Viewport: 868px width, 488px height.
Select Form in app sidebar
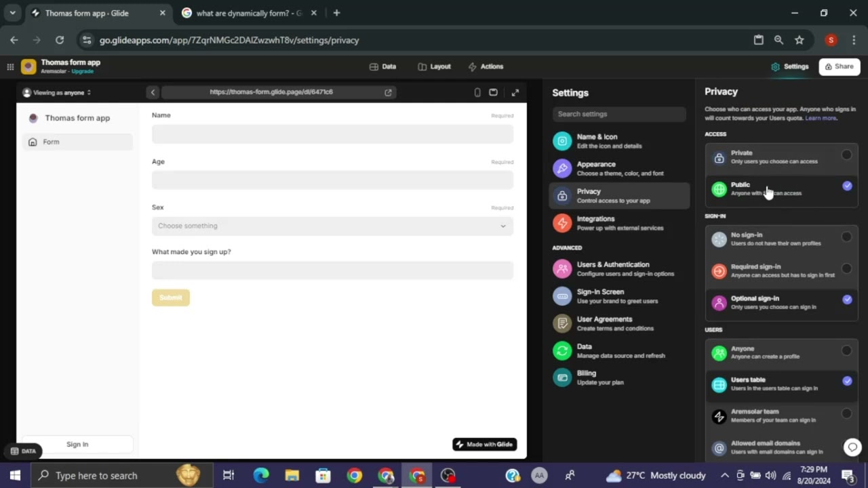(77, 142)
